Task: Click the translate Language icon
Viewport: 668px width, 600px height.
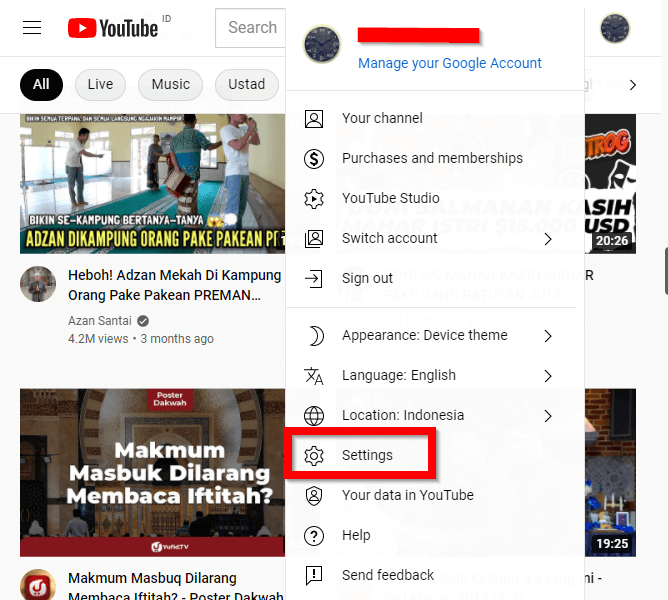Action: tap(314, 376)
